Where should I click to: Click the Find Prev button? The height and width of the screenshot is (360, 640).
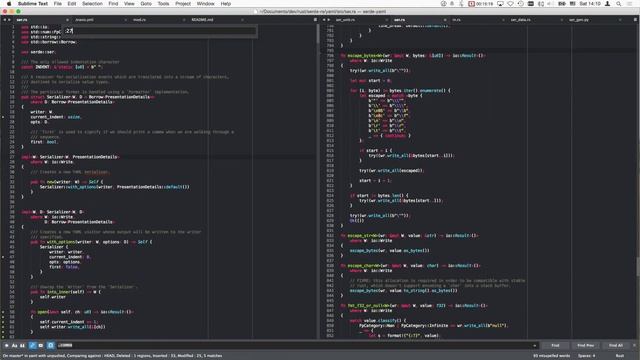pyautogui.click(x=586, y=345)
